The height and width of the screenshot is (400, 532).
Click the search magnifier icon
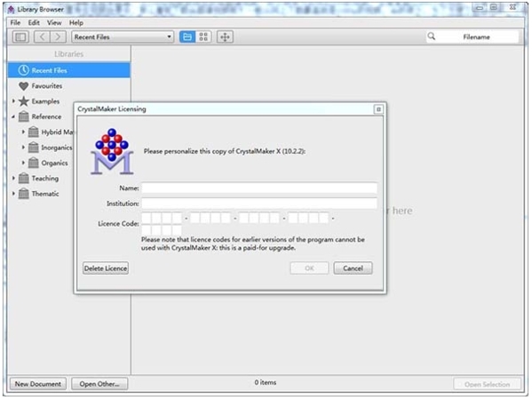(x=432, y=36)
